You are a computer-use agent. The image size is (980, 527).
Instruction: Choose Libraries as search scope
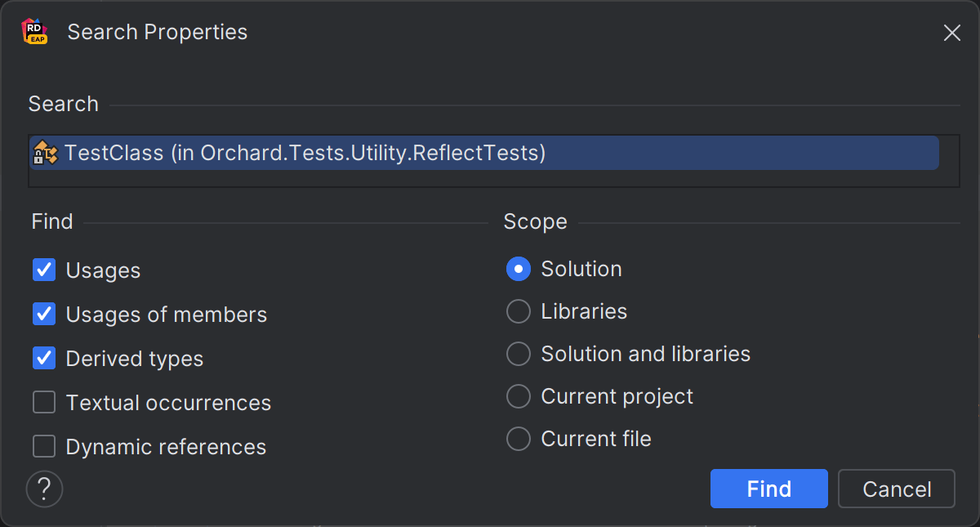(x=519, y=311)
